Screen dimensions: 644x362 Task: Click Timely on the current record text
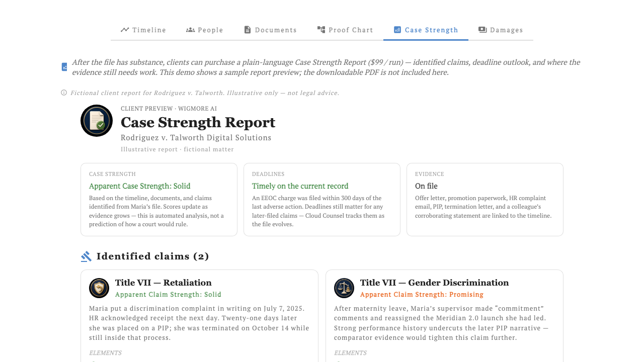[300, 186]
